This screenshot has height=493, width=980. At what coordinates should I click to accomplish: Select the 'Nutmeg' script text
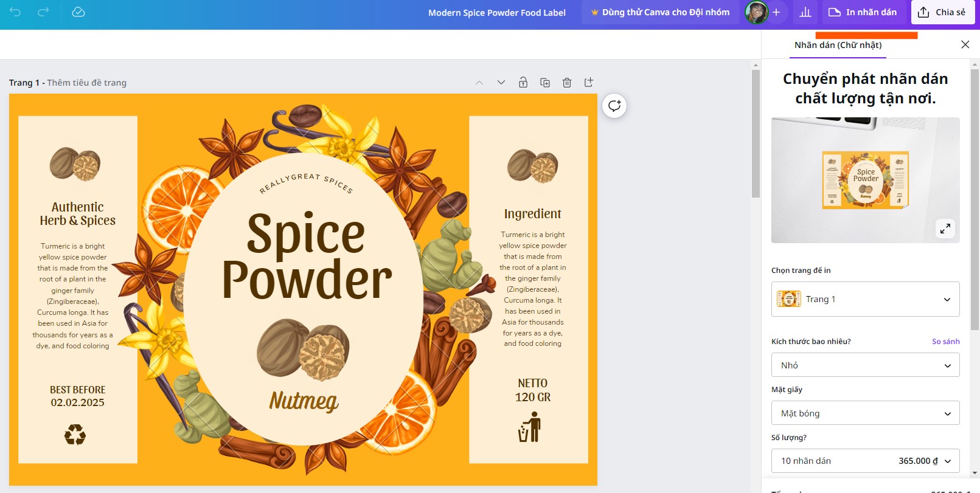pyautogui.click(x=304, y=401)
